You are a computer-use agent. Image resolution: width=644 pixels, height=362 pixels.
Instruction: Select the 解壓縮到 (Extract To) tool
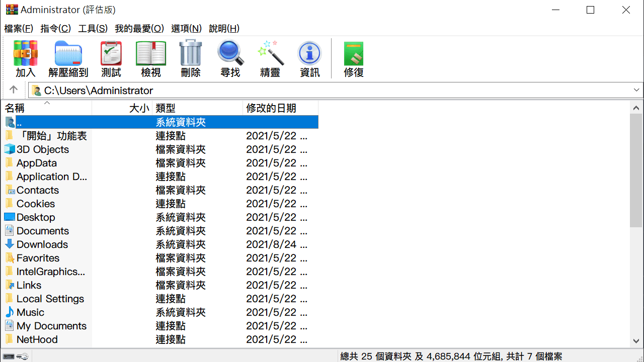tap(68, 58)
